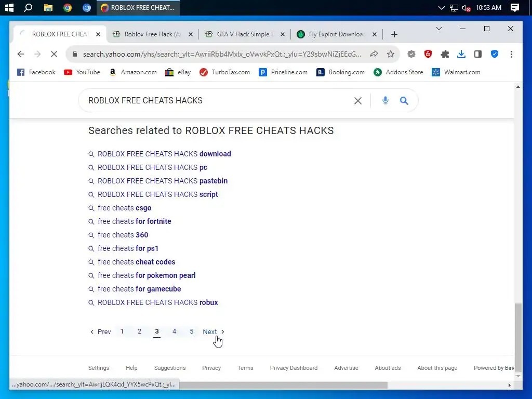532x399 pixels.
Task: Open Chrome three-dot menu
Action: pyautogui.click(x=511, y=54)
